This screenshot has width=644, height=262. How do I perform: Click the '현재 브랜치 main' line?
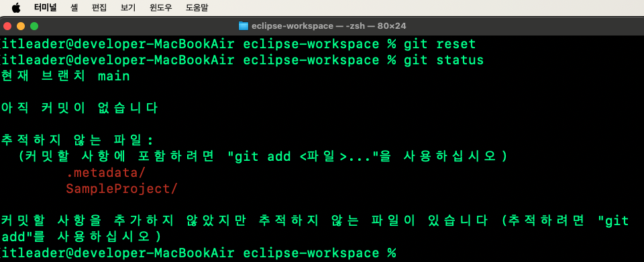click(x=65, y=76)
